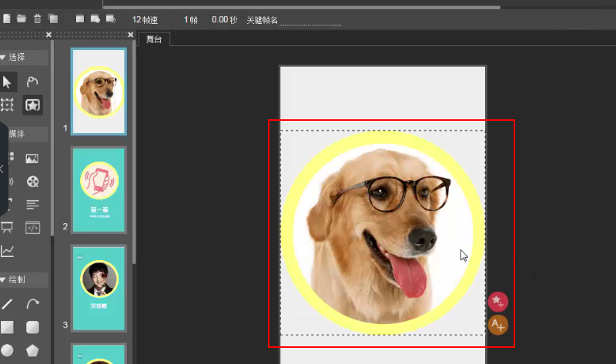
Task: Edit the 关键帧名 keyframe name field
Action: (310, 21)
